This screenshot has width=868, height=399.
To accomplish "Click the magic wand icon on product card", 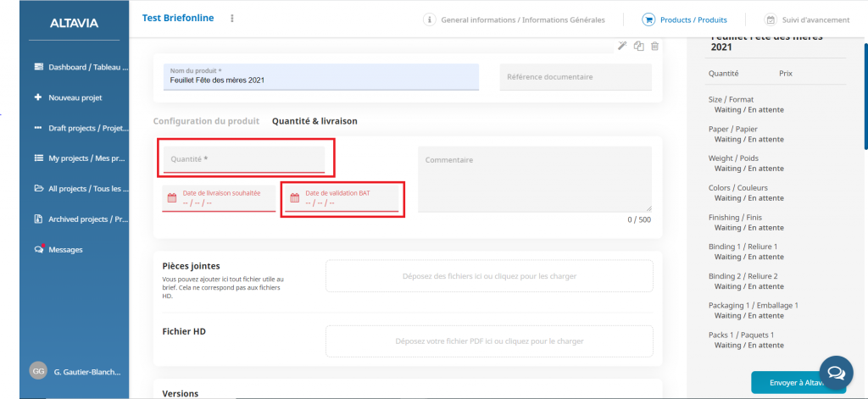I will pyautogui.click(x=622, y=46).
